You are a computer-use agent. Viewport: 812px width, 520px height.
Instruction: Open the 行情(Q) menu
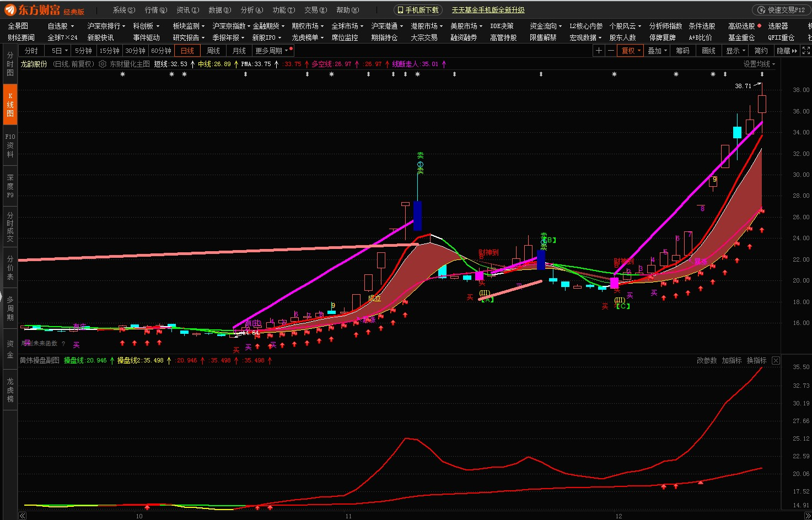(156, 10)
